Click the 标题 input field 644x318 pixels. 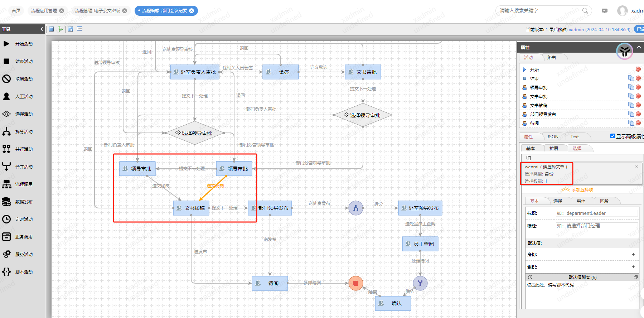click(x=597, y=226)
